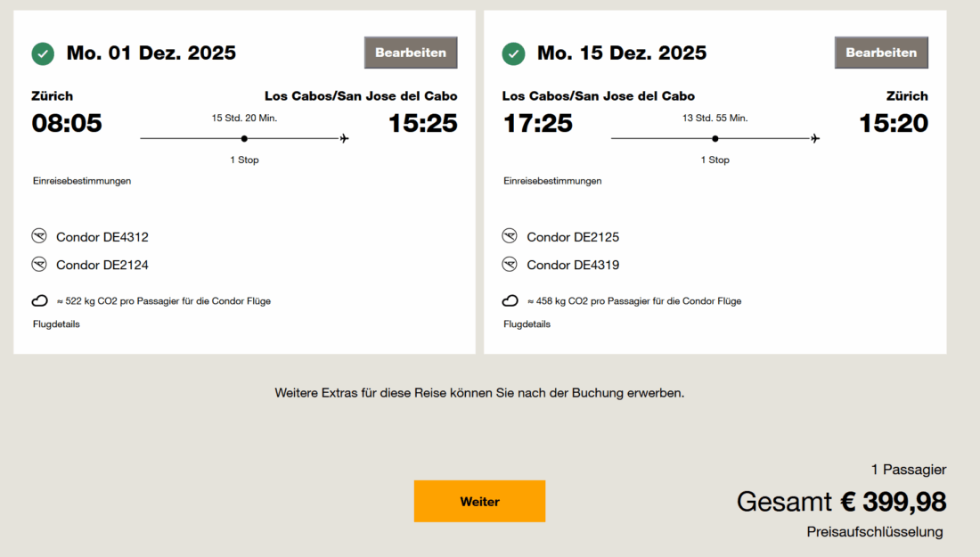Click the stop dot on return route line
The height and width of the screenshot is (557, 980).
click(x=715, y=138)
